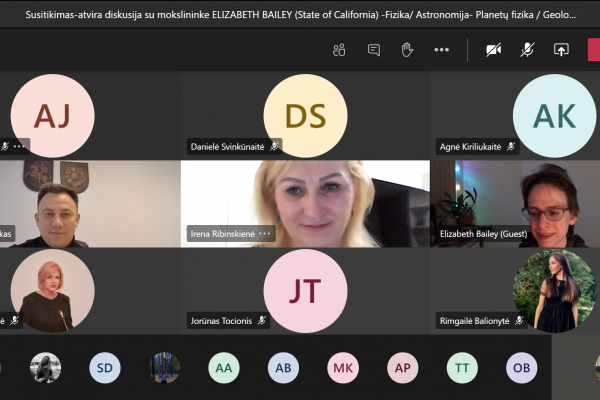This screenshot has height=400, width=600.
Task: Select the SD participant in bottom strip
Action: pyautogui.click(x=105, y=368)
